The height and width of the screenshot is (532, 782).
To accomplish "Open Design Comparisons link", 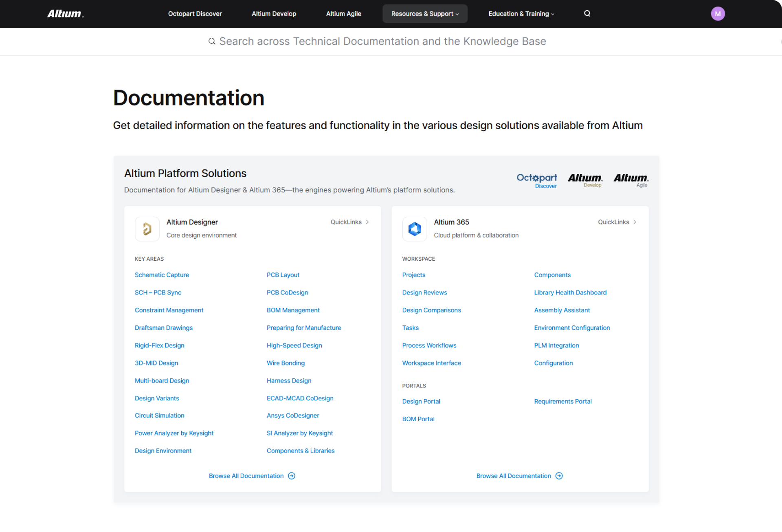I will [432, 310].
